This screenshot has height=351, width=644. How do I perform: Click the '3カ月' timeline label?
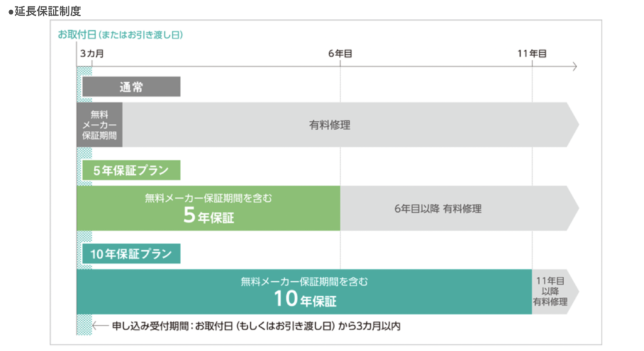pos(92,53)
